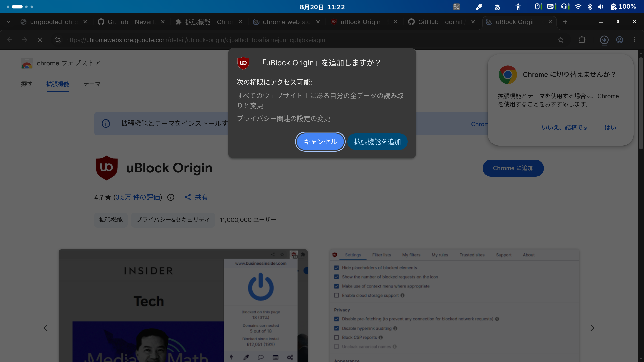Bookmark this page with the star icon

tap(561, 40)
